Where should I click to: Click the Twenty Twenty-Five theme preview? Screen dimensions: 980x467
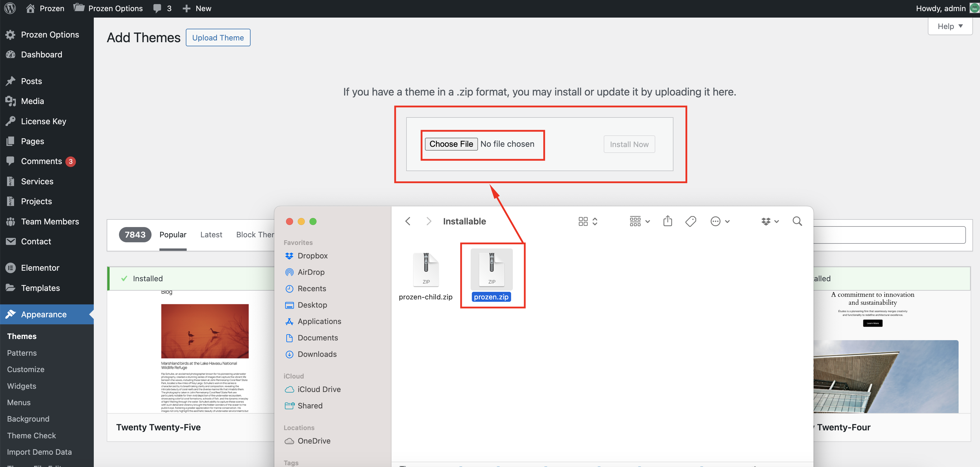pyautogui.click(x=205, y=352)
